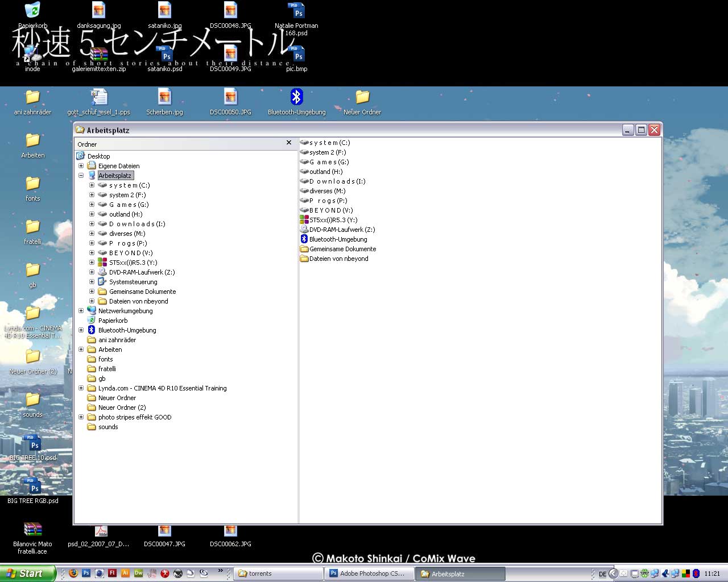This screenshot has width=728, height=582.
Task: Select Desktop in the folder tree
Action: tap(98, 156)
